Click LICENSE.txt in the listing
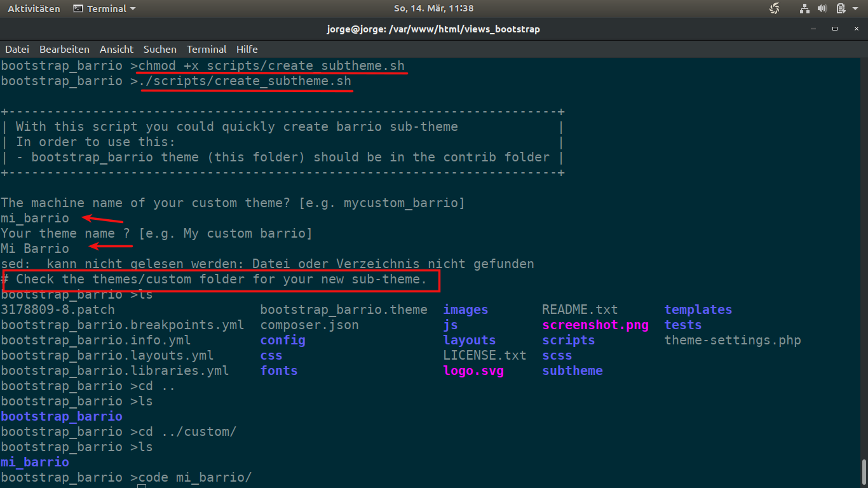This screenshot has height=488, width=868. point(485,355)
